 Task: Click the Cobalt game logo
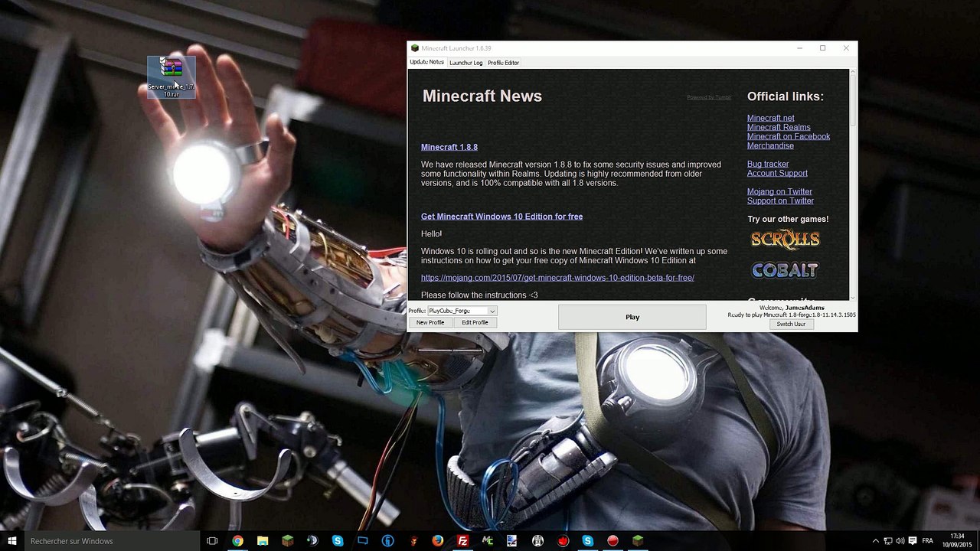coord(785,270)
